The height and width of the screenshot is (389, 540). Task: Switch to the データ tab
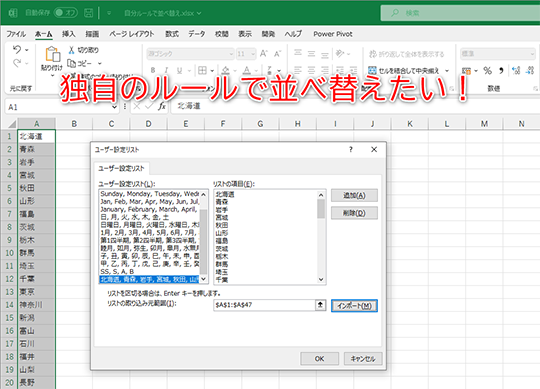(197, 34)
